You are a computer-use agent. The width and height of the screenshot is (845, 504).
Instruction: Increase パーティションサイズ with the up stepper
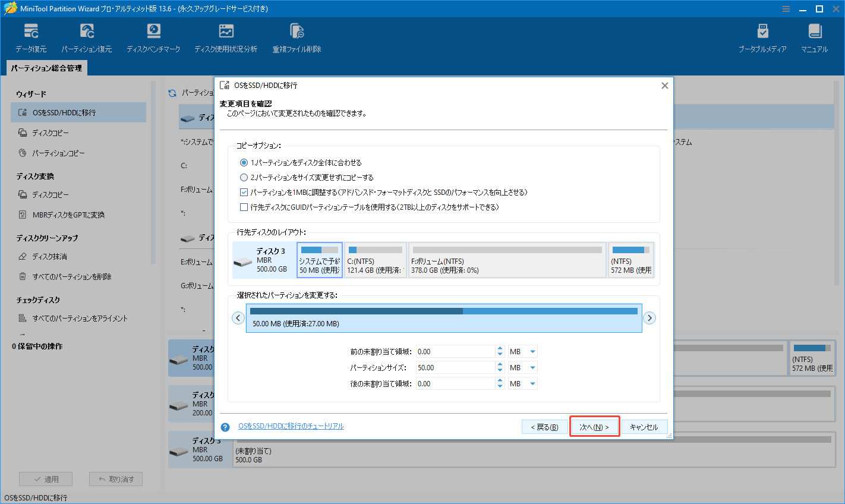point(500,364)
